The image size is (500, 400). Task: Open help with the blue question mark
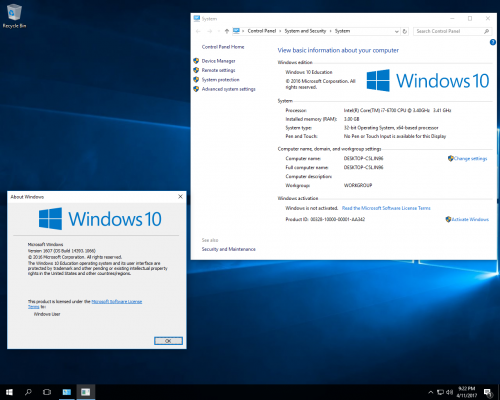click(x=493, y=42)
